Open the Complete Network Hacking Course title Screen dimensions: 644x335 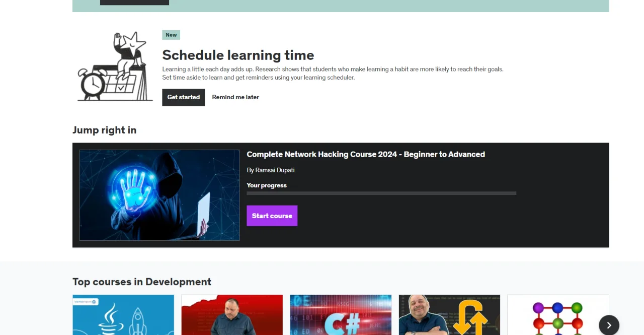[366, 155]
